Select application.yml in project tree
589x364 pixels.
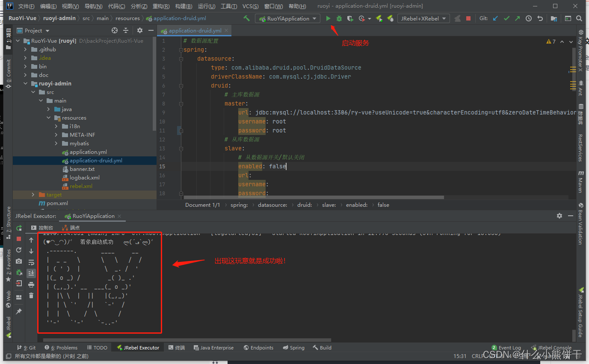click(88, 152)
